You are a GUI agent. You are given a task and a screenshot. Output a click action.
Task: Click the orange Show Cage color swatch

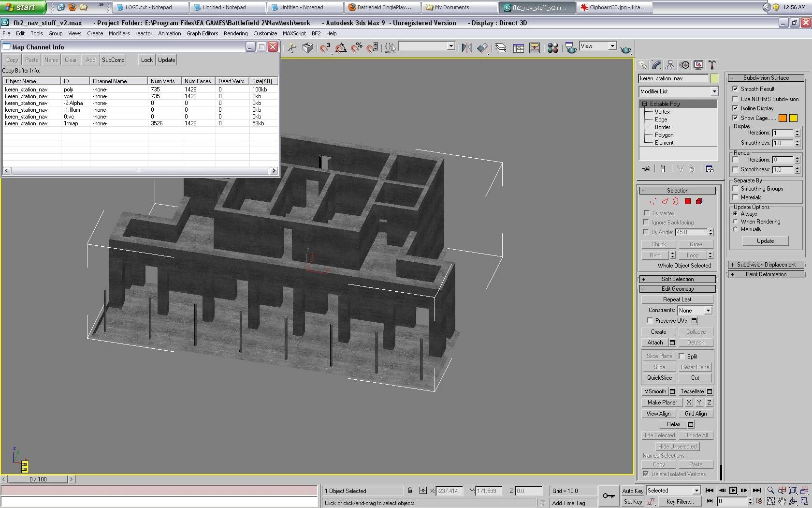click(783, 118)
